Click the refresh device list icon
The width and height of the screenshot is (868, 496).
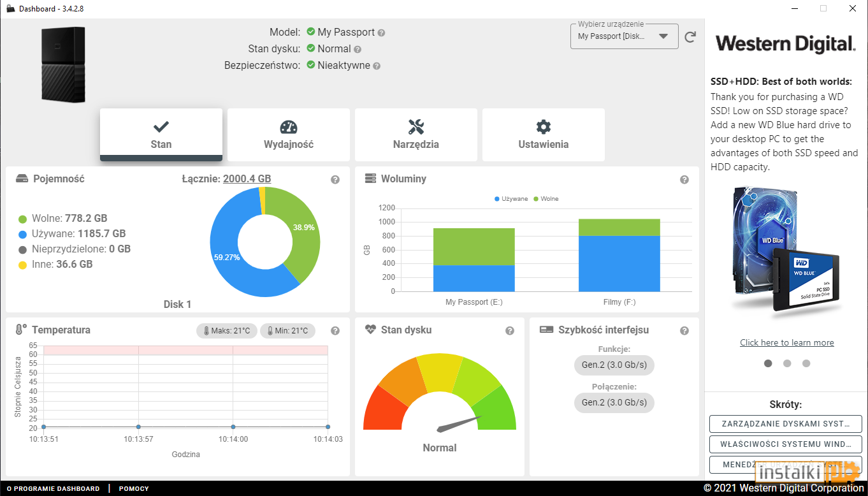690,37
